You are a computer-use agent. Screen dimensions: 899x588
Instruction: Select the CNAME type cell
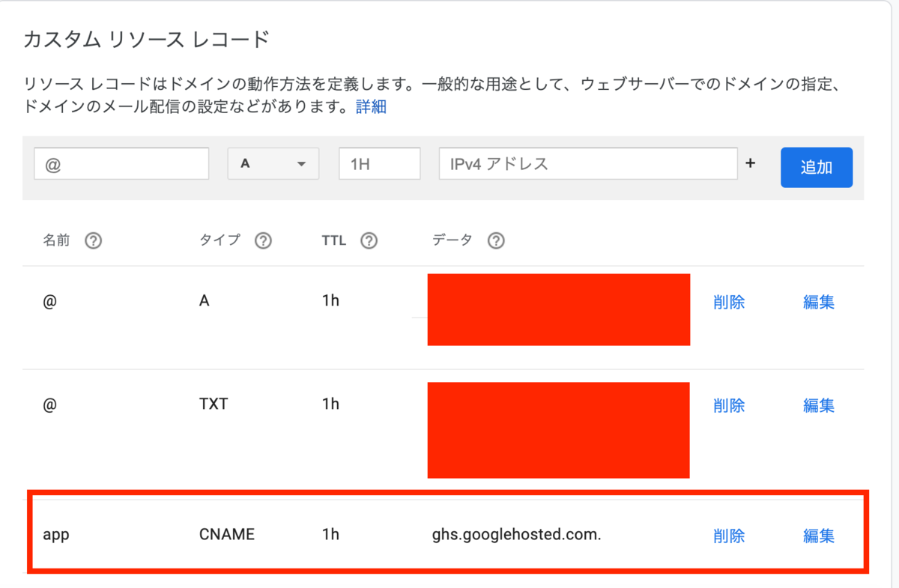tap(227, 535)
